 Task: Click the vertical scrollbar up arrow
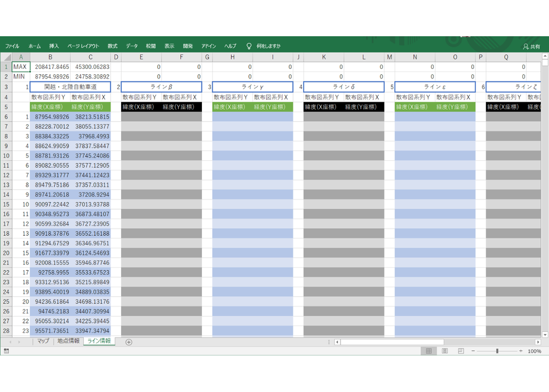coord(545,56)
